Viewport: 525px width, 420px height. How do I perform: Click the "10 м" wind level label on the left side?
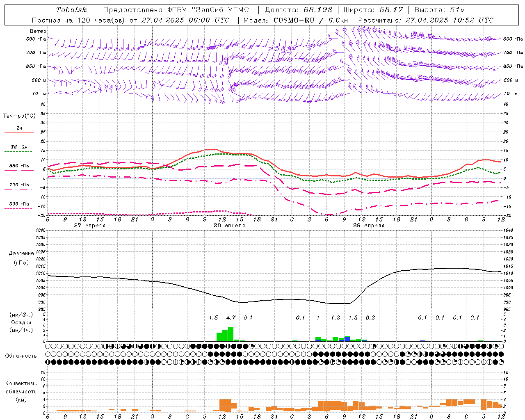pos(39,94)
